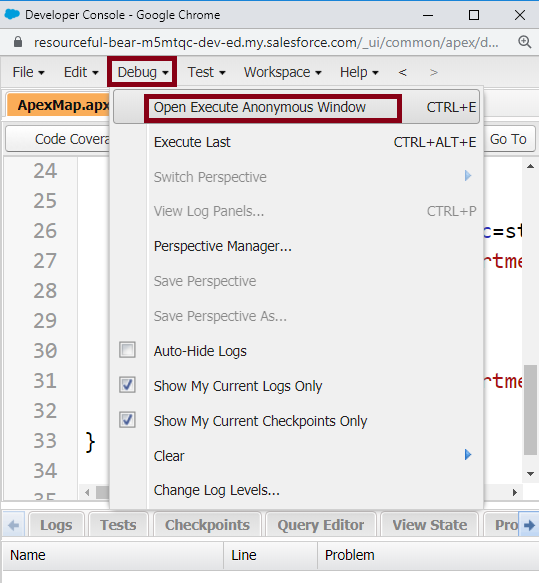Select Open Execute Anonymous Window
539x583 pixels.
click(296, 107)
